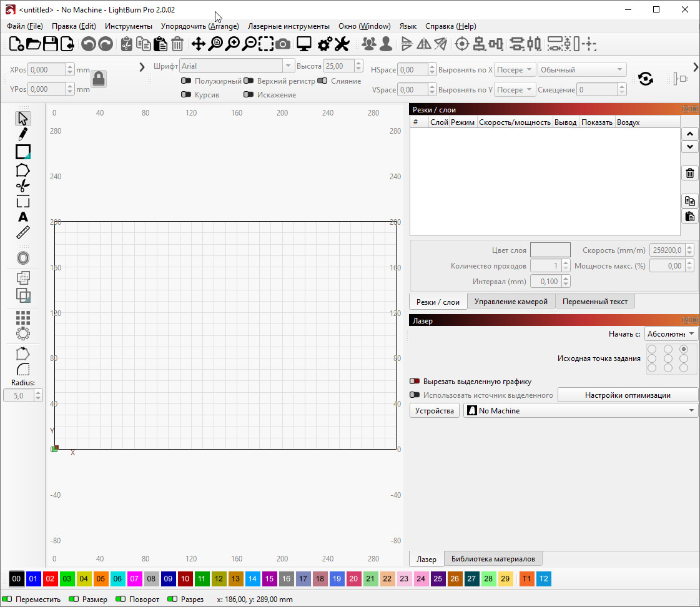
Task: Switch to 'Библиотека материалов' tab
Action: point(493,559)
